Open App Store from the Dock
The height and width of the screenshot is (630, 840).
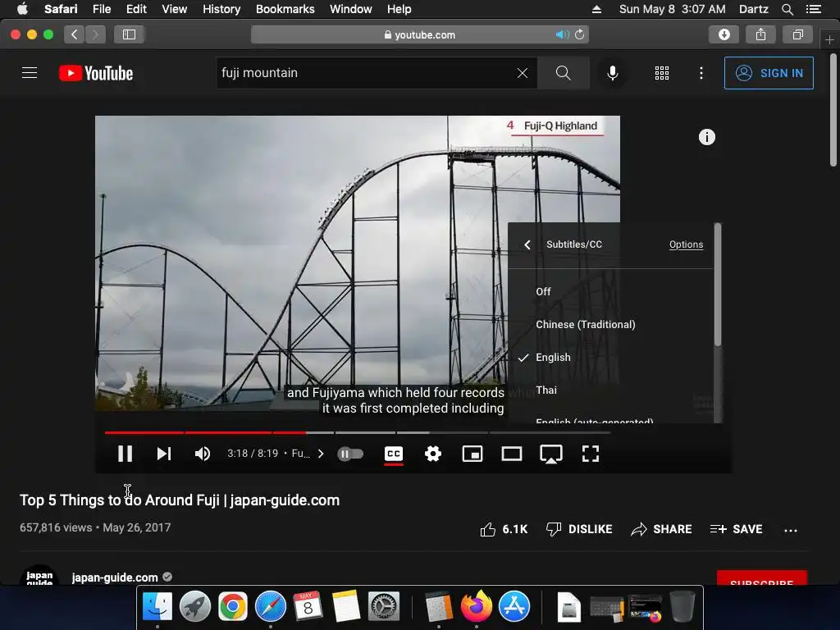tap(514, 606)
